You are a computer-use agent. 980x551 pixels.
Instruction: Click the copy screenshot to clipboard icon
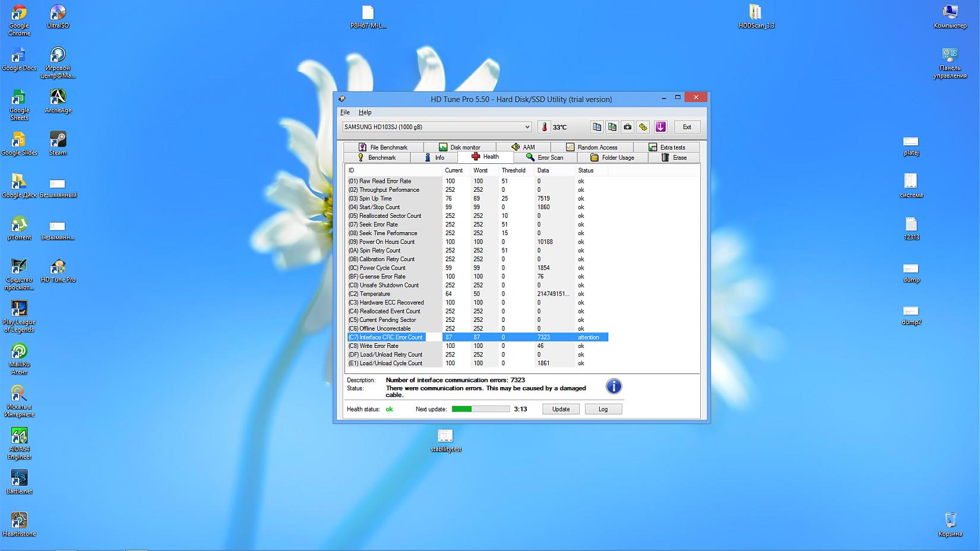[612, 127]
